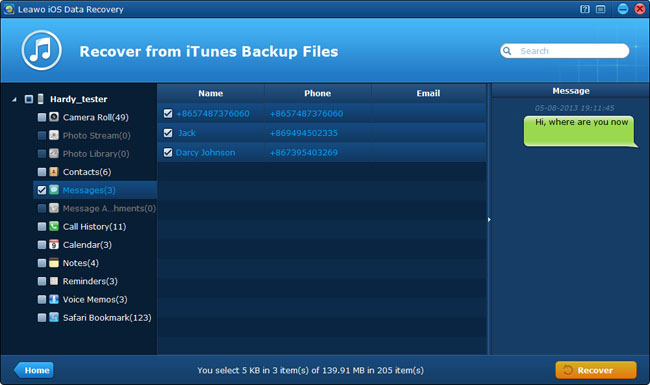Click the Messages speech bubble icon

coord(54,190)
